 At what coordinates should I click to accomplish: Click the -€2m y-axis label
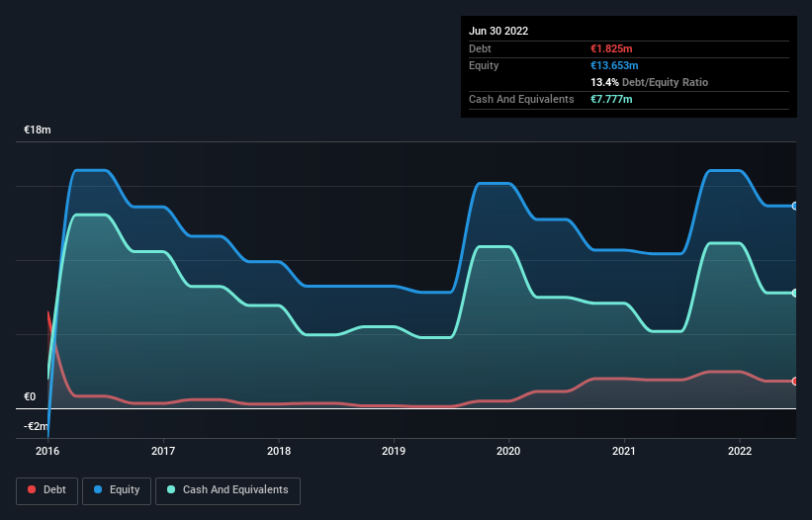[36, 426]
